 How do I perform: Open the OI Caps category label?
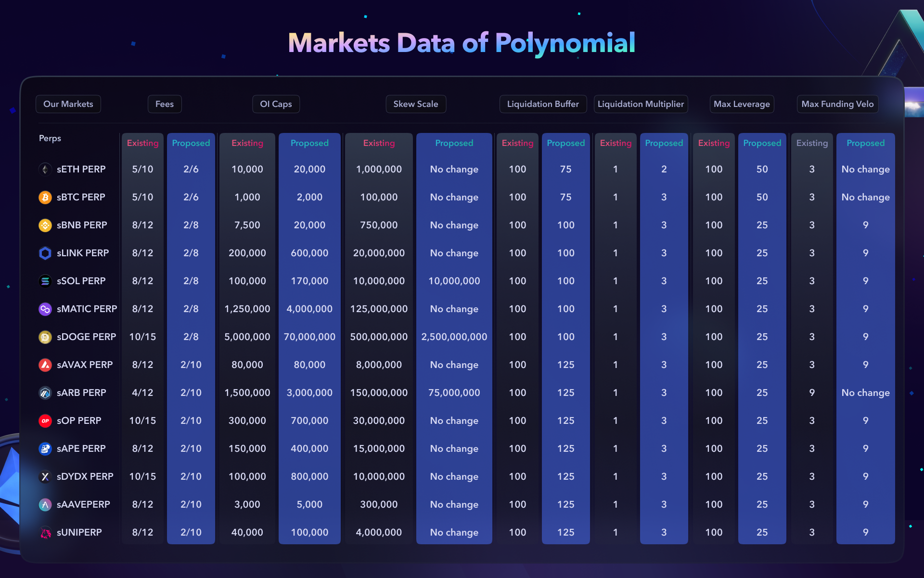coord(276,104)
